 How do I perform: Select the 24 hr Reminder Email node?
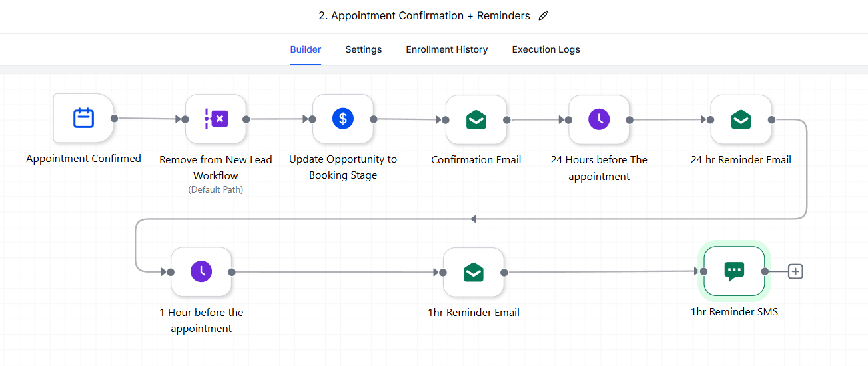(741, 120)
